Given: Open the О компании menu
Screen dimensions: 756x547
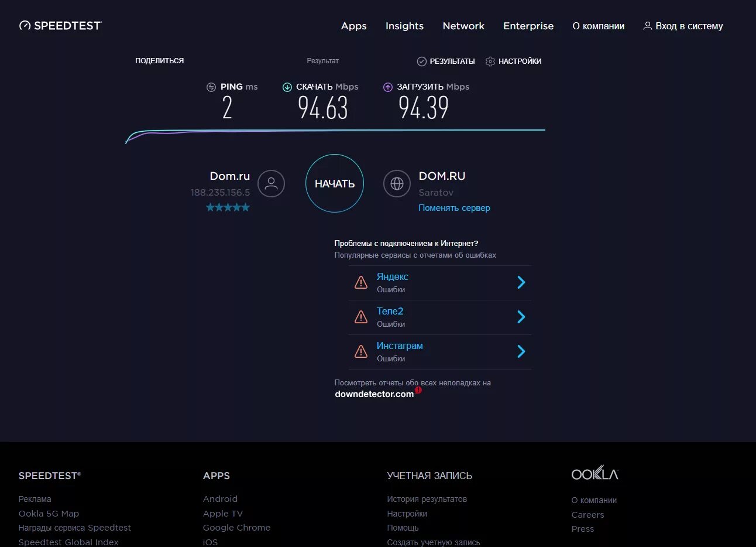Looking at the screenshot, I should (598, 26).
